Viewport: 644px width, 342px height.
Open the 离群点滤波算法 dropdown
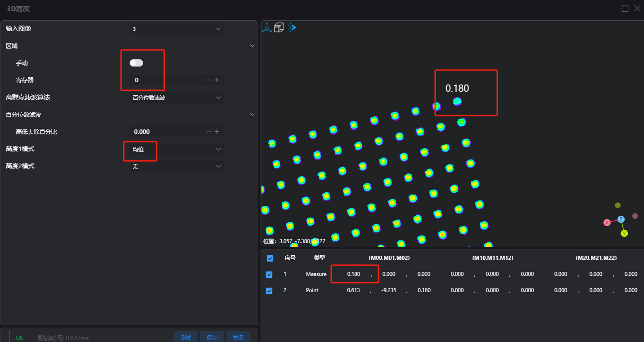click(177, 98)
